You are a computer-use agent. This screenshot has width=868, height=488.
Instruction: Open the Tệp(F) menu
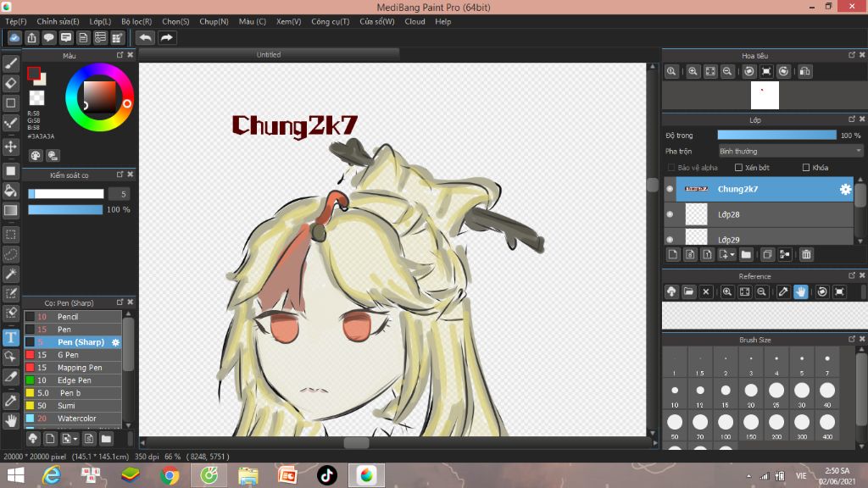click(x=16, y=21)
